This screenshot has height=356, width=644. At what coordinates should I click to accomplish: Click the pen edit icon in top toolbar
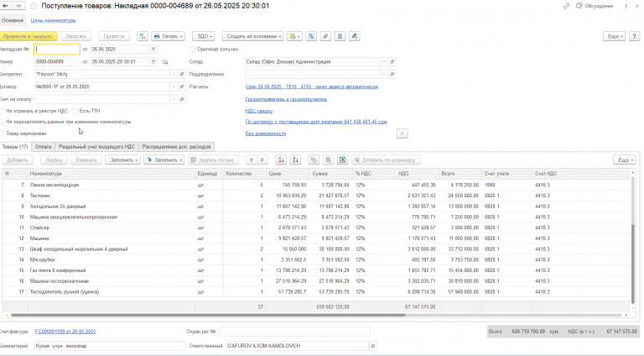(355, 36)
